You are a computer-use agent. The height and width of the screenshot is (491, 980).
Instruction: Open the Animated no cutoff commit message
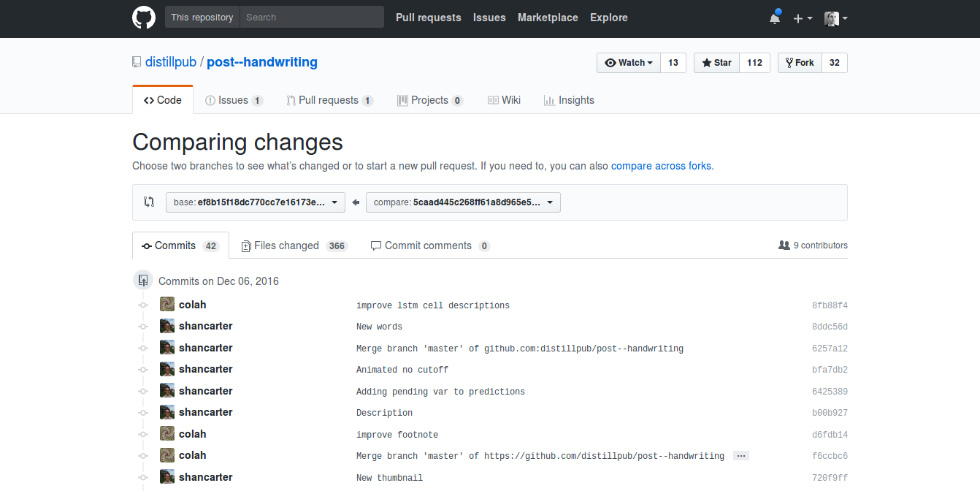pyautogui.click(x=402, y=370)
